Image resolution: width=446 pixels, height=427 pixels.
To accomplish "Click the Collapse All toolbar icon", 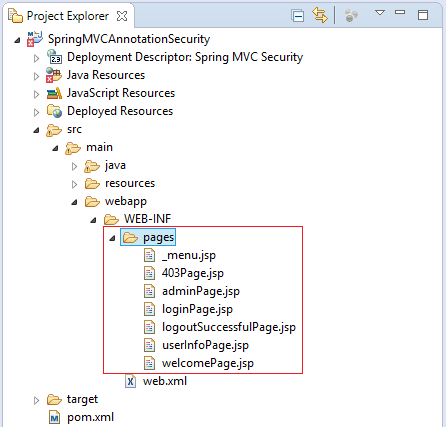I will point(297,16).
